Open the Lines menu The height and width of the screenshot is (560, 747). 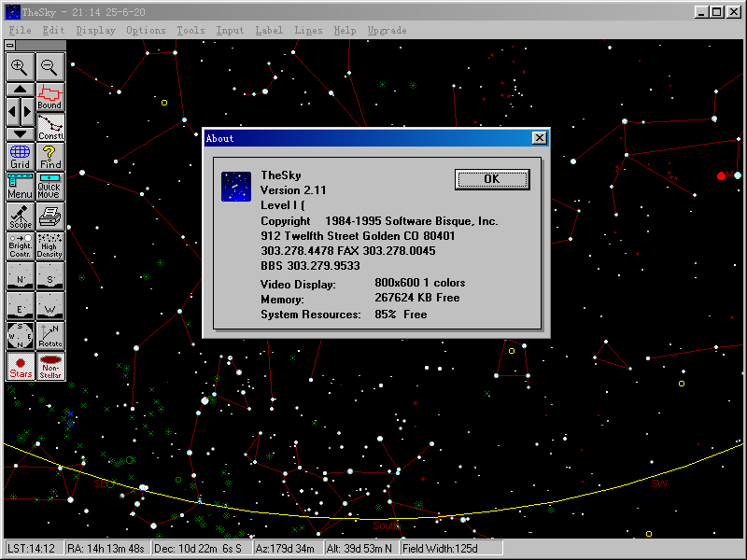(x=308, y=31)
